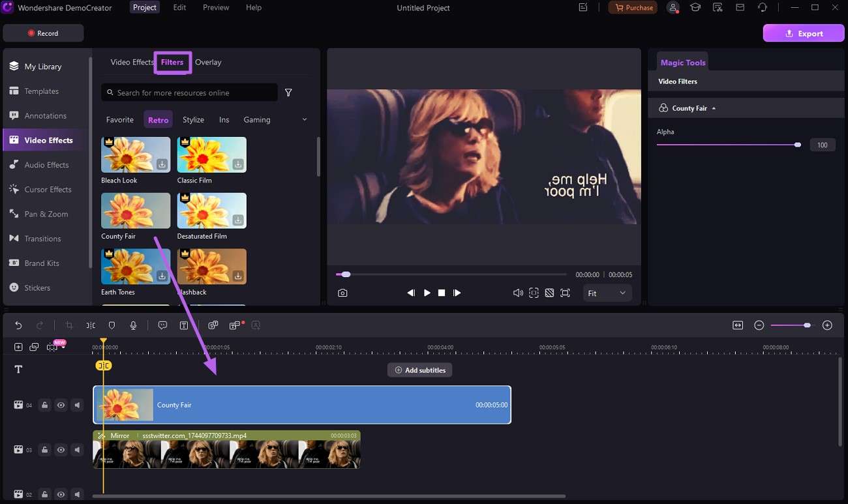Screen dimensions: 848x504
Task: Open the Fit preview size dropdown
Action: [606, 293]
